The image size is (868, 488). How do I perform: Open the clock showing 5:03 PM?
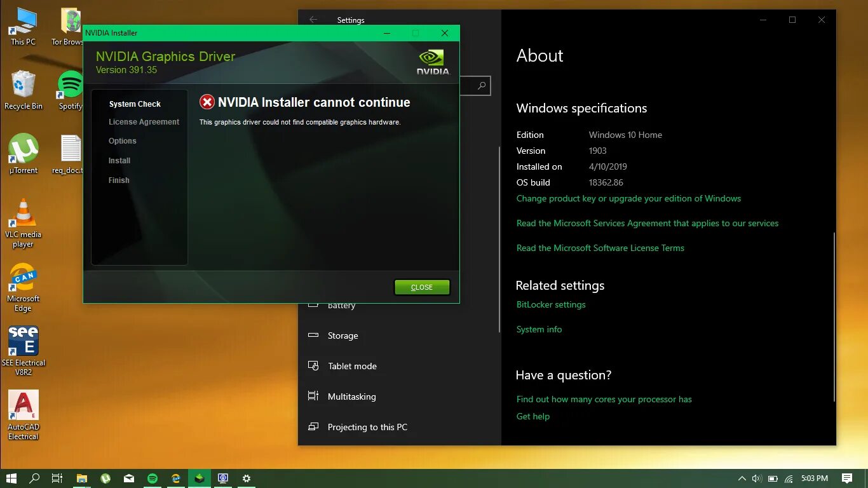point(815,478)
